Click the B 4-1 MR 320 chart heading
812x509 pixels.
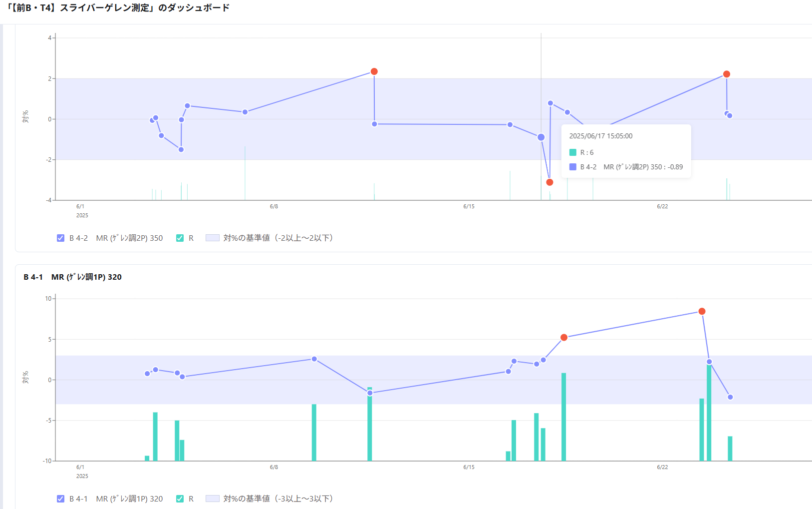click(x=73, y=277)
